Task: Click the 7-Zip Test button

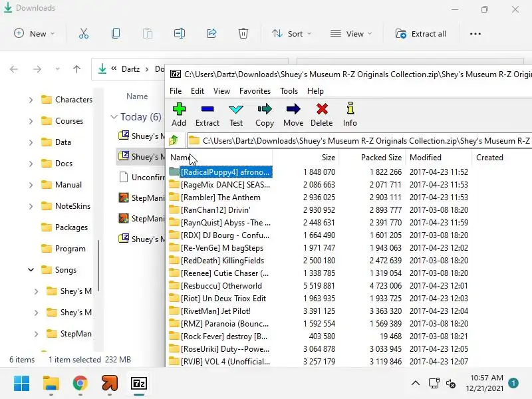Action: (x=236, y=114)
